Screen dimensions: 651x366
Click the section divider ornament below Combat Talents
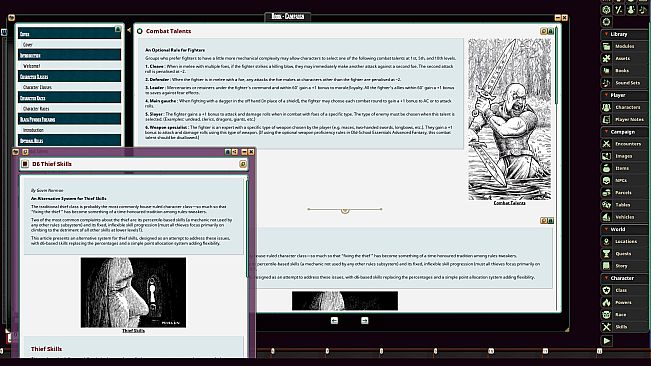point(345,210)
